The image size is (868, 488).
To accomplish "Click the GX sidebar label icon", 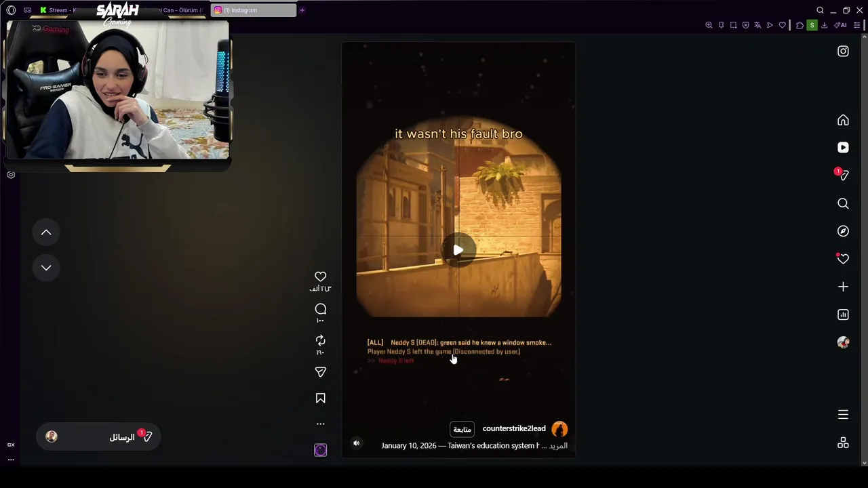I will tap(11, 445).
